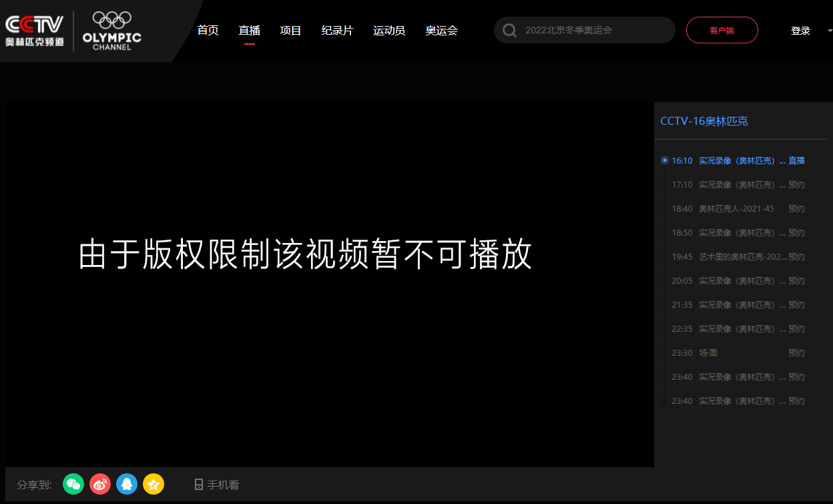Click the CCTV Olympic Channel logo
This screenshot has width=833, height=504.
pos(35,31)
